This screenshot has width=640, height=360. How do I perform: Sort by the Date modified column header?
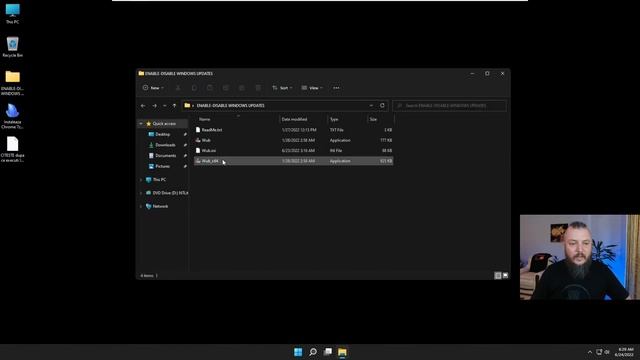(x=294, y=119)
